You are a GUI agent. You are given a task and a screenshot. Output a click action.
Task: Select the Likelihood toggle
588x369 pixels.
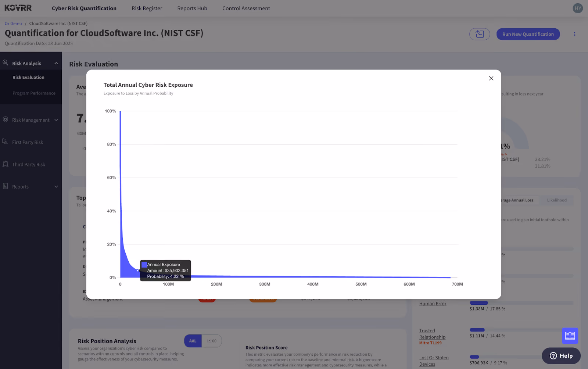tap(557, 200)
